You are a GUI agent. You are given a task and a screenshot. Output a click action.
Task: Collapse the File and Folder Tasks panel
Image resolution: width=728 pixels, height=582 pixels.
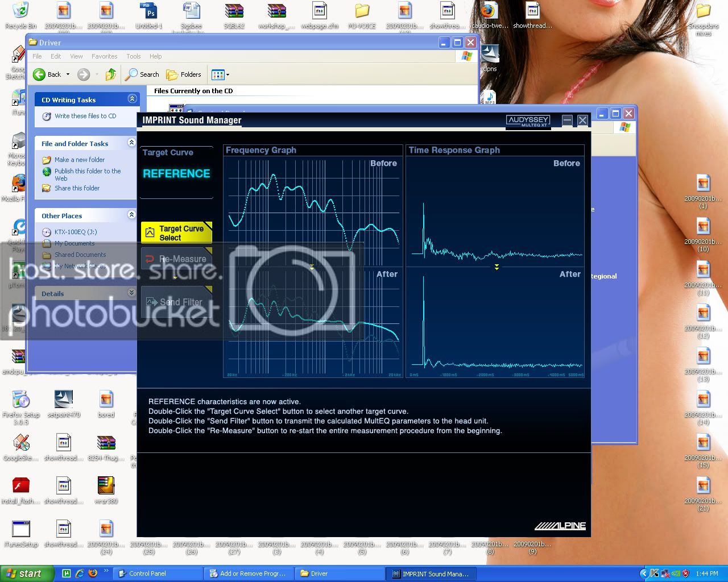coord(132,143)
